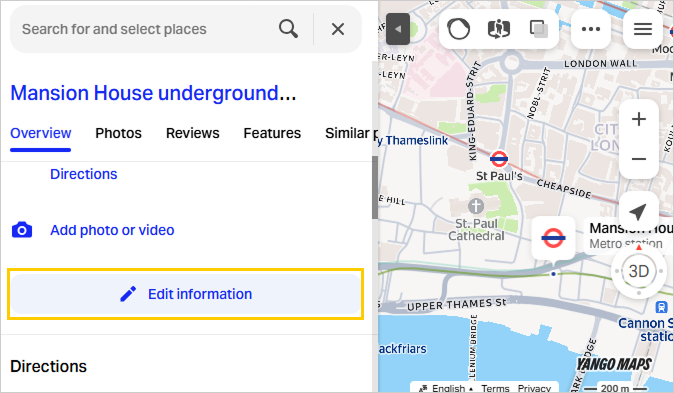Click the search magnifier icon
The height and width of the screenshot is (393, 674).
(x=288, y=29)
